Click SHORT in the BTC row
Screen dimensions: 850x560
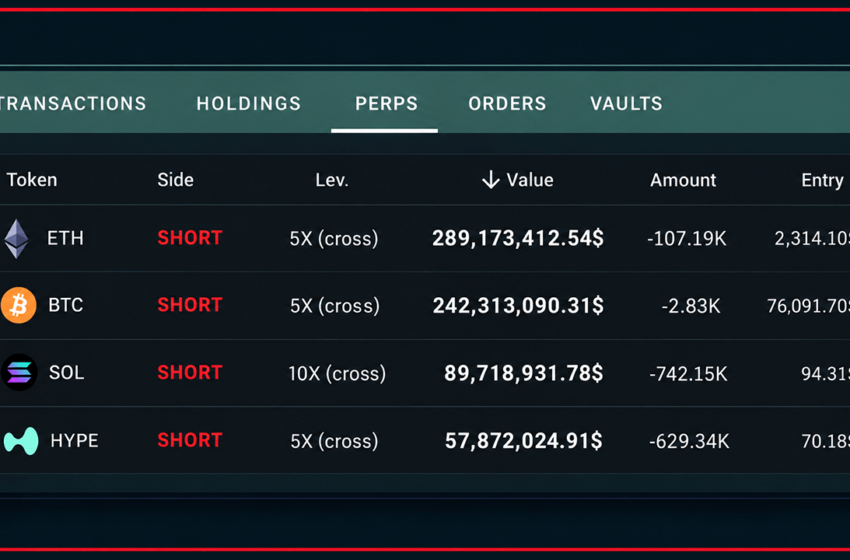[190, 305]
